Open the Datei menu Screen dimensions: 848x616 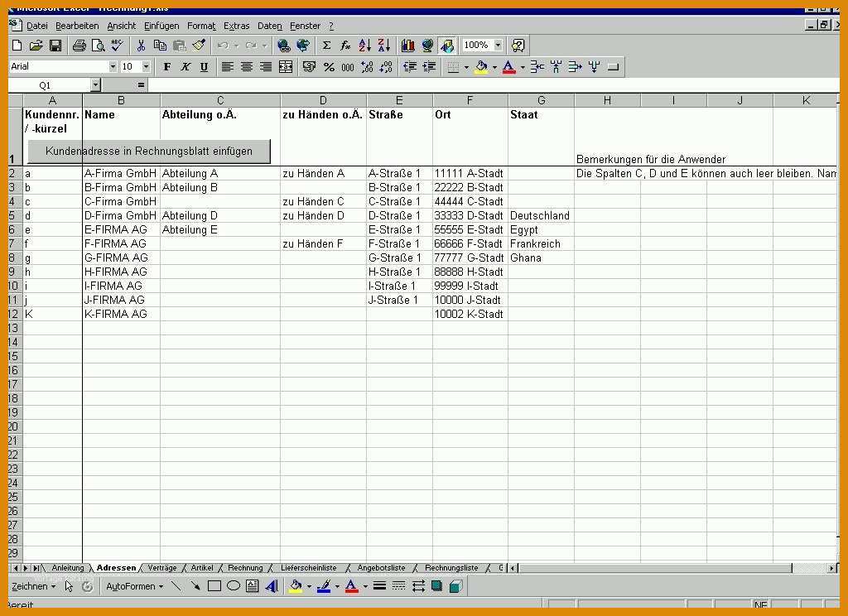37,26
